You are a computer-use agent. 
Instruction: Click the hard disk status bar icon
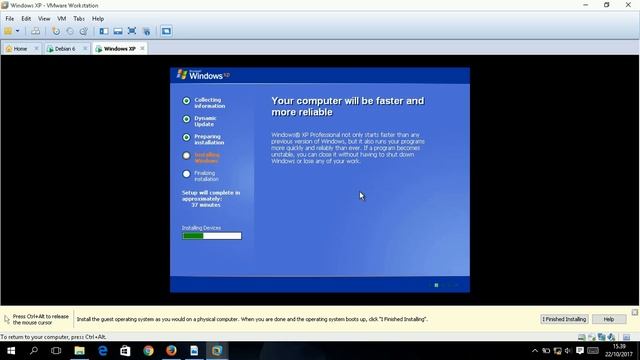582,337
